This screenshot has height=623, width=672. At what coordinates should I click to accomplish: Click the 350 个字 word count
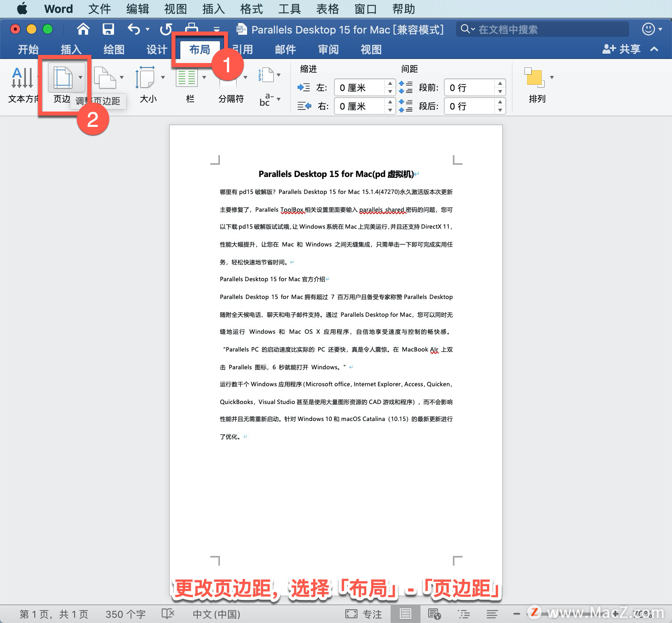[125, 615]
